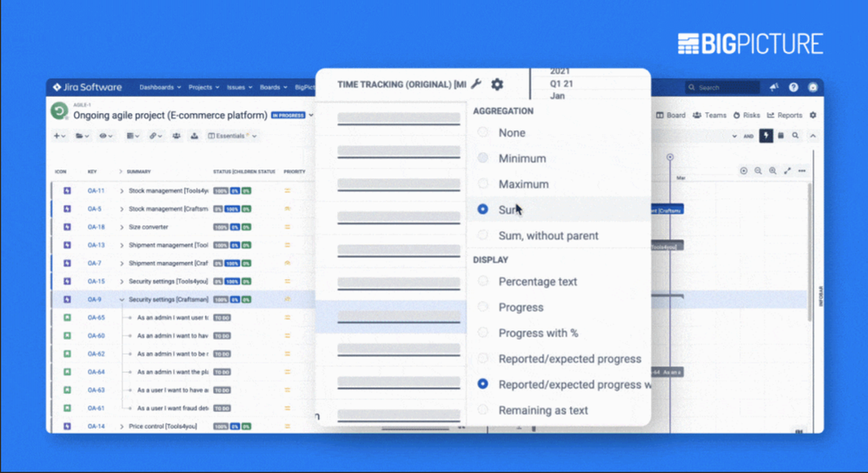Click the AND filter operator button

coord(748,137)
